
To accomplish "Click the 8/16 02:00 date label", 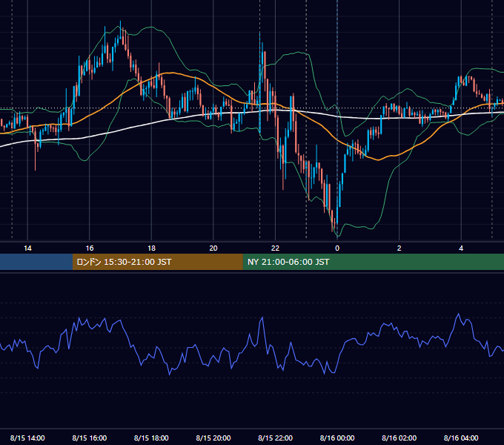I will (399, 438).
